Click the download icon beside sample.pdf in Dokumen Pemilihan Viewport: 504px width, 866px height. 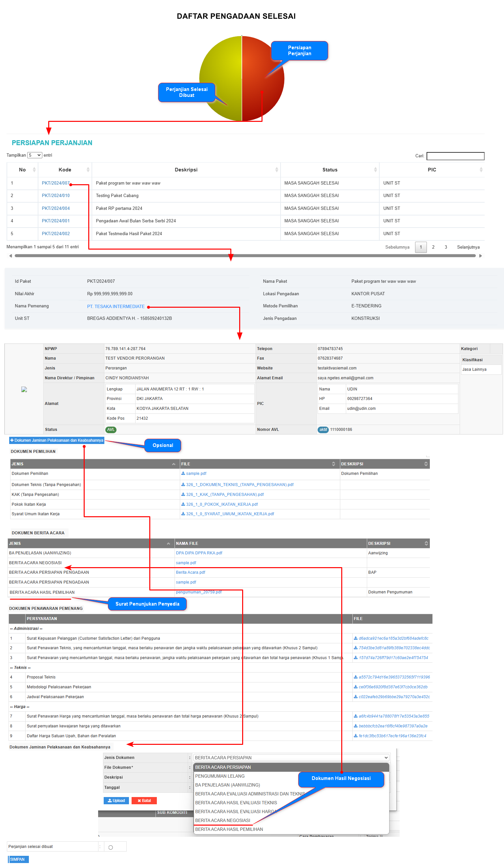pos(183,474)
